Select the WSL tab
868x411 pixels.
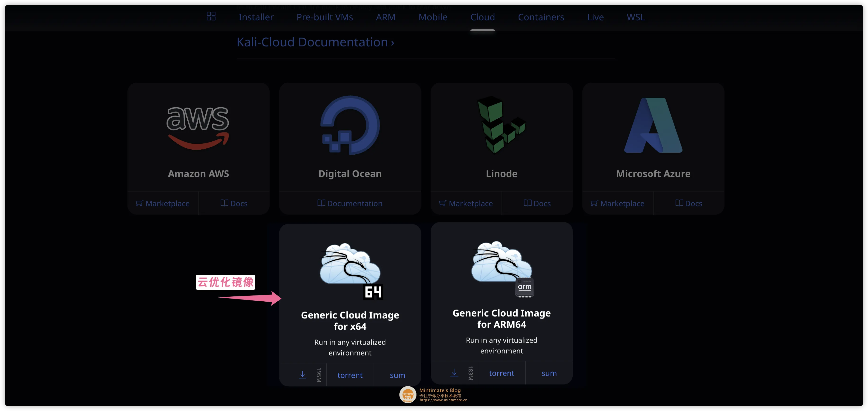636,17
